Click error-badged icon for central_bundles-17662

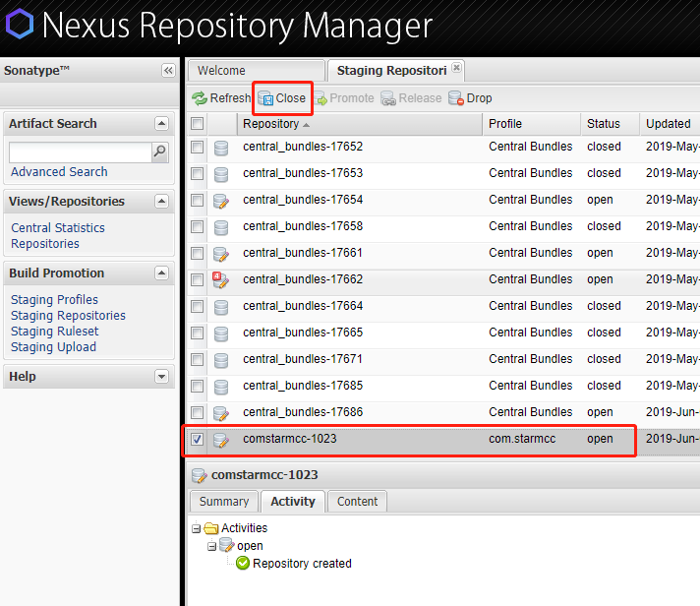[221, 280]
